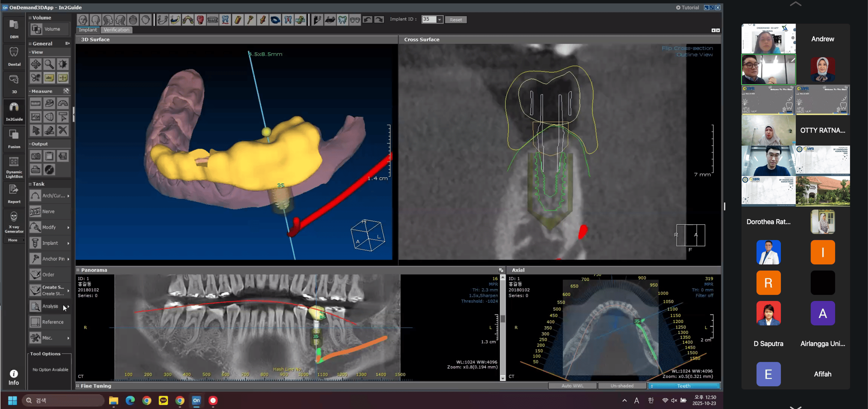This screenshot has height=409, width=868.
Task: Open the Nerve task item
Action: click(48, 211)
